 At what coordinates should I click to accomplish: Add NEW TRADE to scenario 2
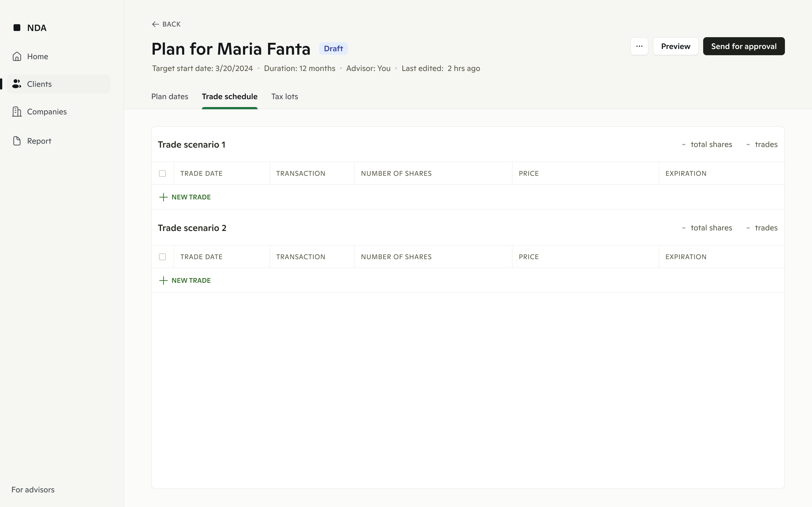(x=191, y=280)
